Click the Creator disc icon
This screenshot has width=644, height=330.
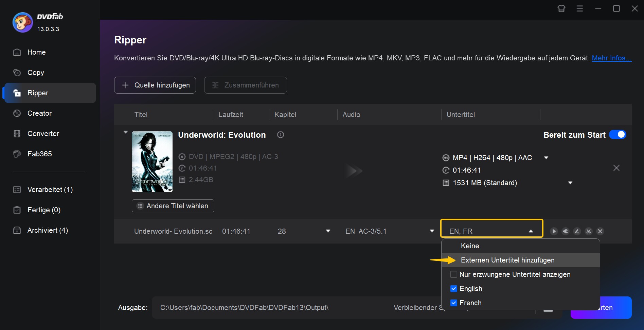tap(17, 113)
